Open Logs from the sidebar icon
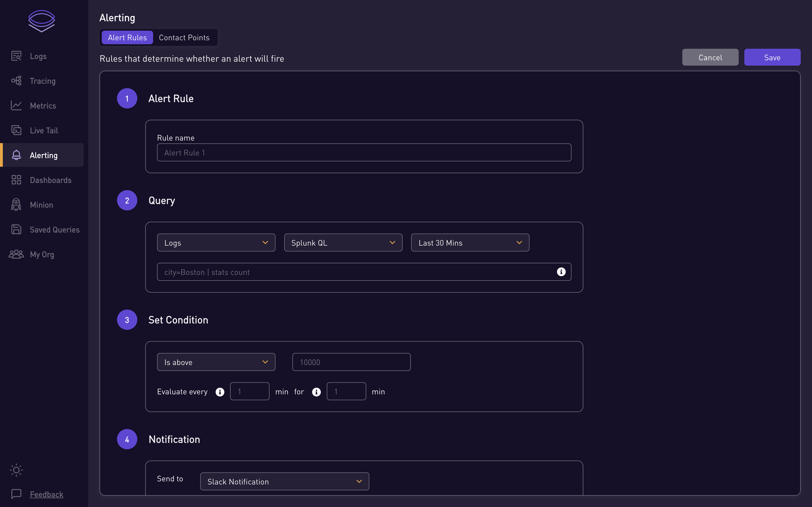The height and width of the screenshot is (507, 812). coord(16,56)
